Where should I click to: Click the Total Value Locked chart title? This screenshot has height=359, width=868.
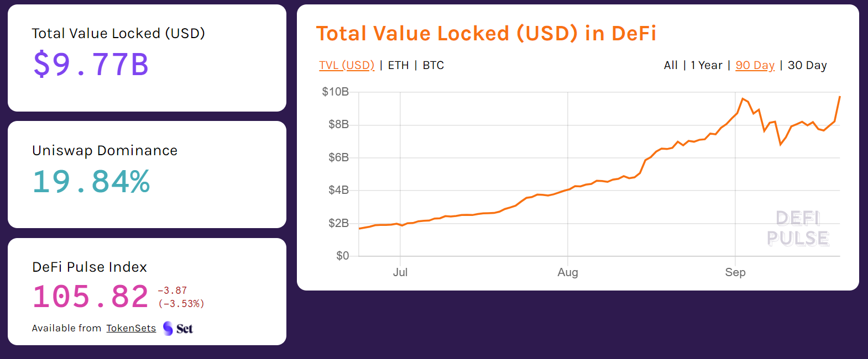(x=487, y=33)
